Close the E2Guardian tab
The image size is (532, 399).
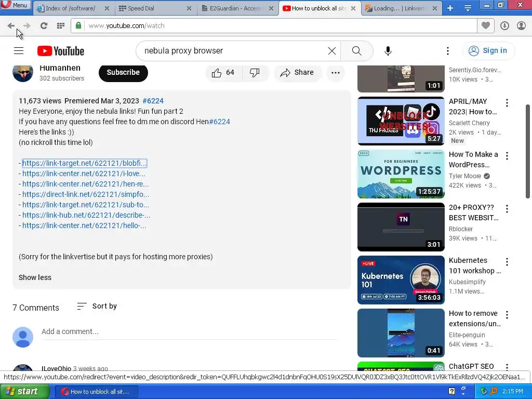pos(271,8)
